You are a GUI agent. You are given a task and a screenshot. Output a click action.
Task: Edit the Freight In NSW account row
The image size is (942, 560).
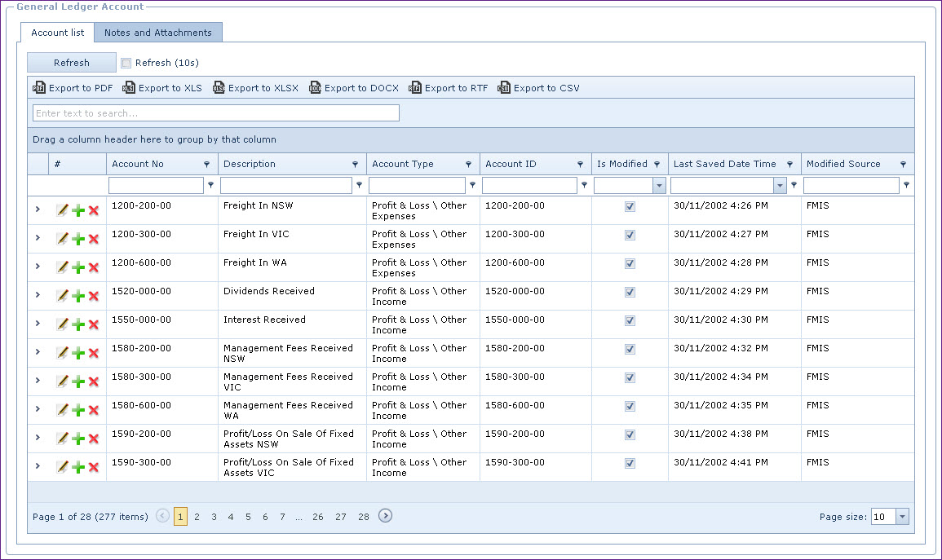pos(62,210)
